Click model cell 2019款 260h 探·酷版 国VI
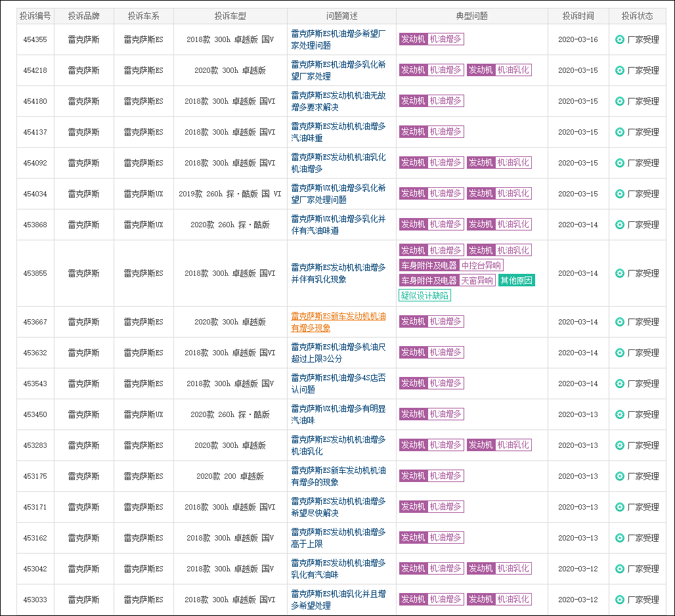This screenshot has width=675, height=616. (x=230, y=194)
